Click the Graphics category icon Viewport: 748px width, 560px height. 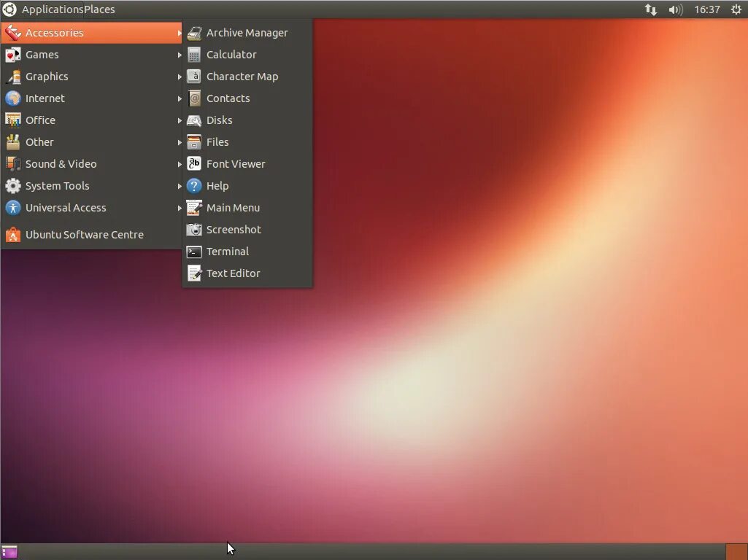click(x=13, y=77)
